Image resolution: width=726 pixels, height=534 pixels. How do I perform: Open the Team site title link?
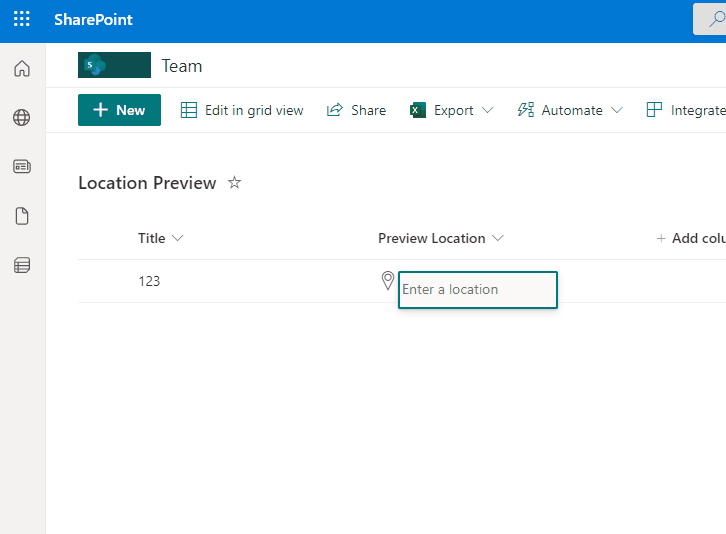coord(182,66)
